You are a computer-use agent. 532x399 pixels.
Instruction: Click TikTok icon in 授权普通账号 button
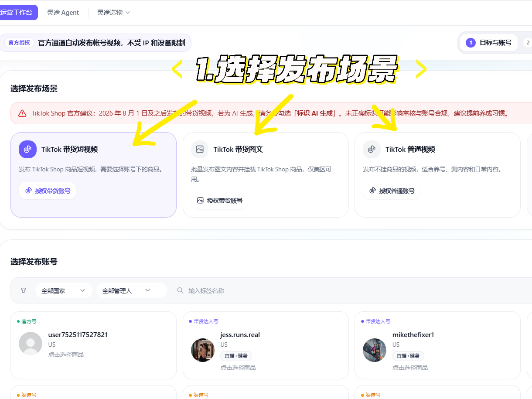point(372,191)
